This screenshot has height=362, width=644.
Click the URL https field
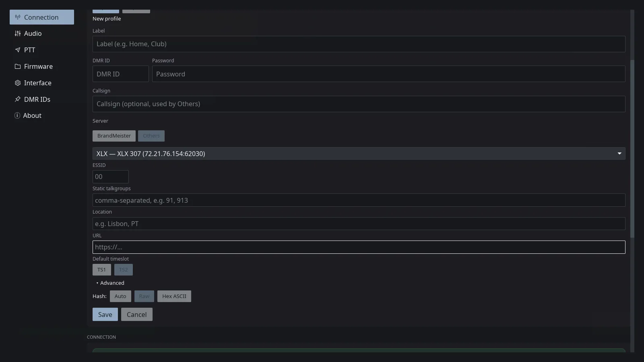(359, 247)
